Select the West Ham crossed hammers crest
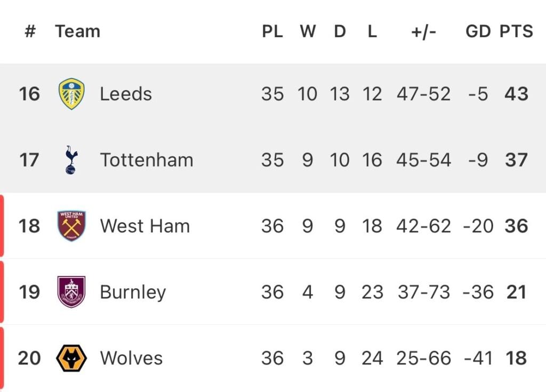 71,226
